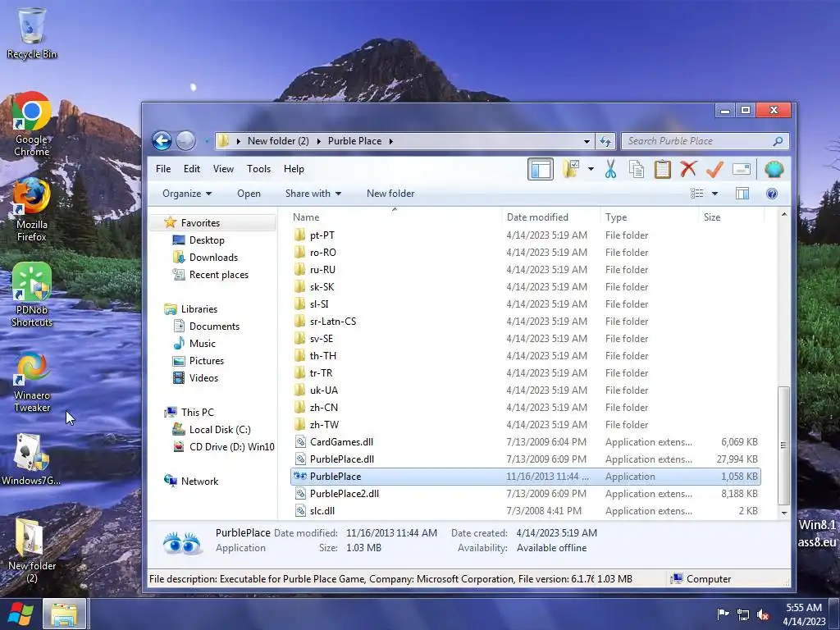Click the File Explorer taskbar button
Screen dimensions: 840x630
point(64,614)
